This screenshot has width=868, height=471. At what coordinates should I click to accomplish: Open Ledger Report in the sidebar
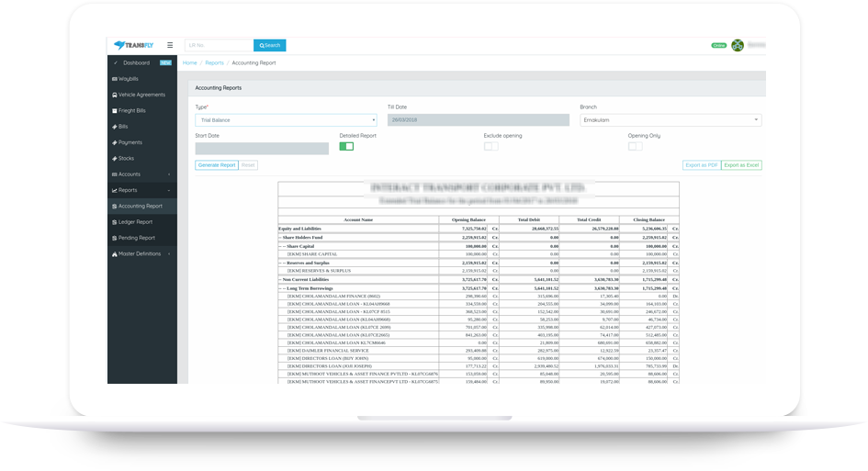(x=135, y=222)
